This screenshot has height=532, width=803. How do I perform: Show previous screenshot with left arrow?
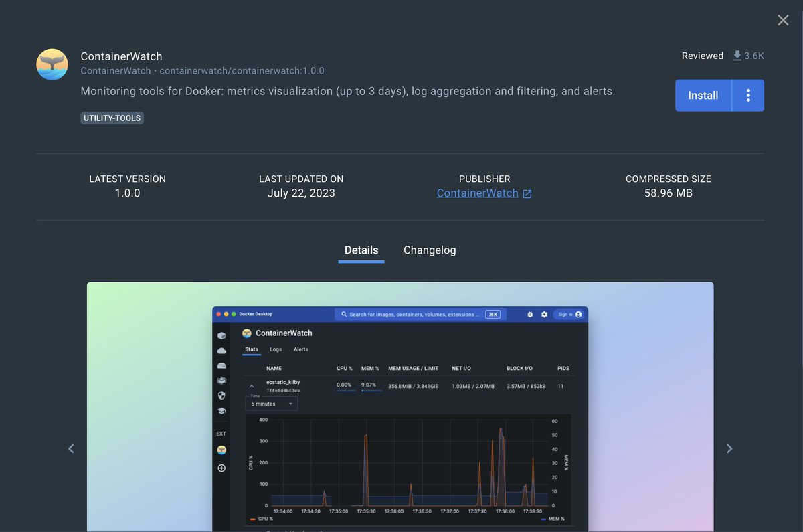pos(72,448)
